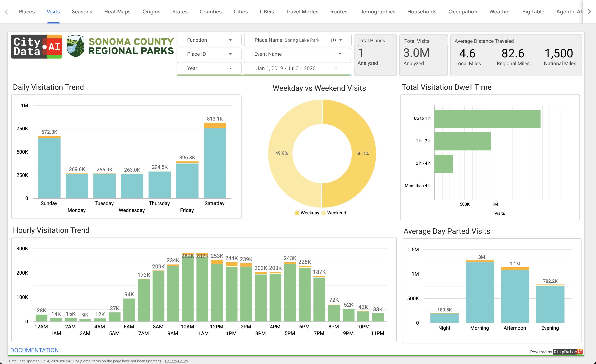Click the Morning 1.3M bar
596x364 pixels.
pos(480,292)
